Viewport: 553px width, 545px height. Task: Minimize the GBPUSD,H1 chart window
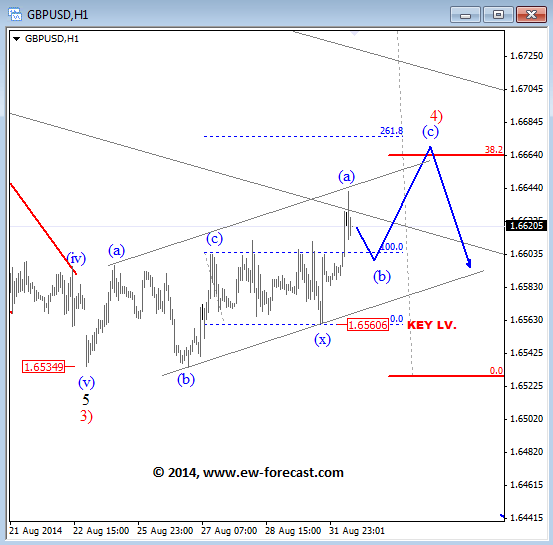click(465, 15)
